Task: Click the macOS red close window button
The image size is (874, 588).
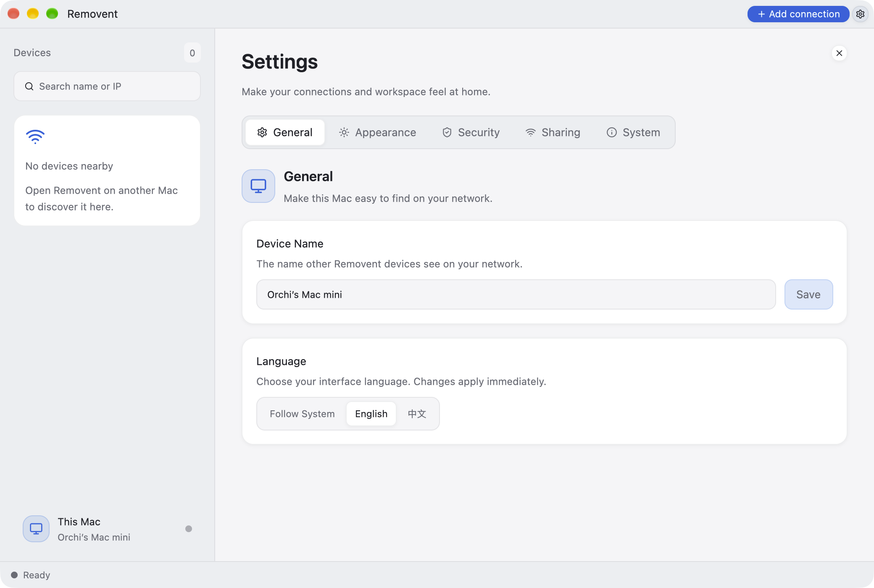Action: tap(14, 14)
